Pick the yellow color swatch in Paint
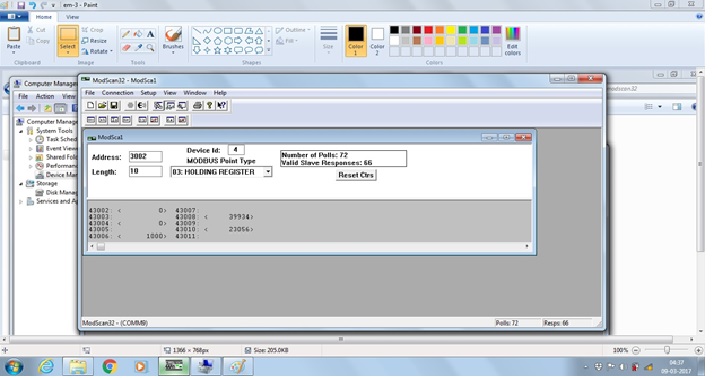Image resolution: width=718 pixels, height=378 pixels. [451, 30]
